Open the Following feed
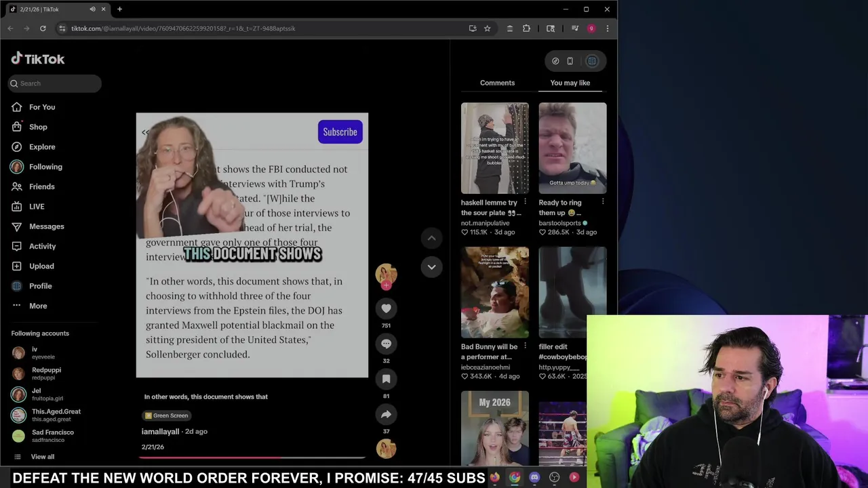The width and height of the screenshot is (868, 488). point(45,167)
